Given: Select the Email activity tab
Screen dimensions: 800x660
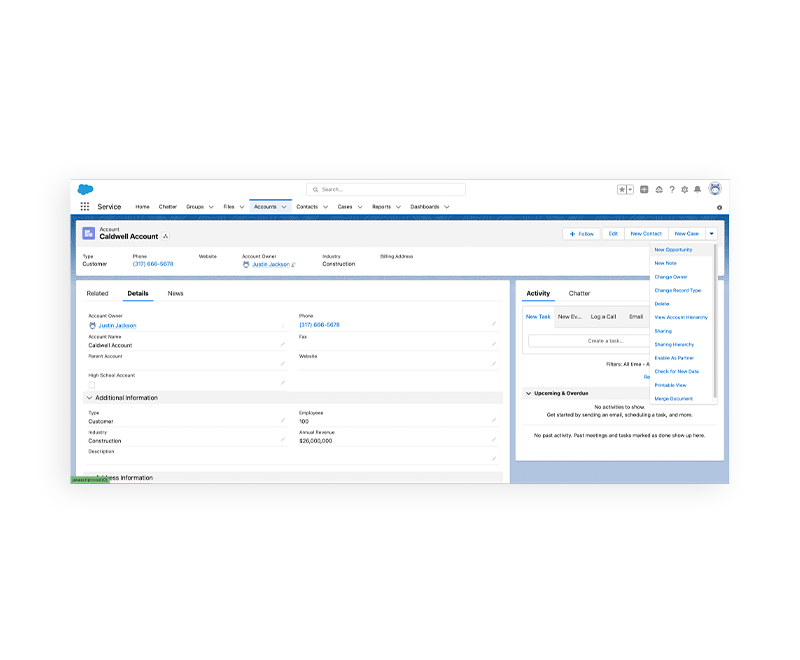Looking at the screenshot, I should point(636,317).
